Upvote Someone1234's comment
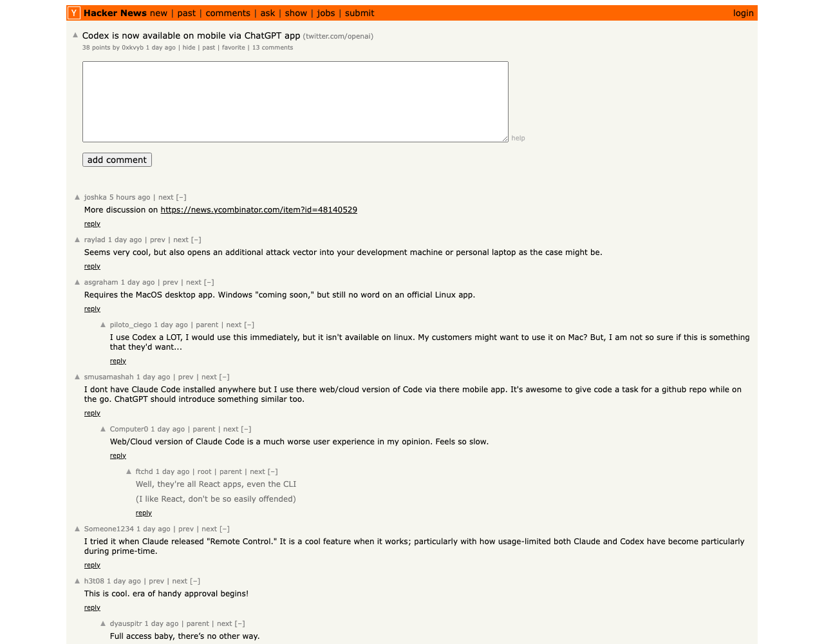 [x=77, y=529]
